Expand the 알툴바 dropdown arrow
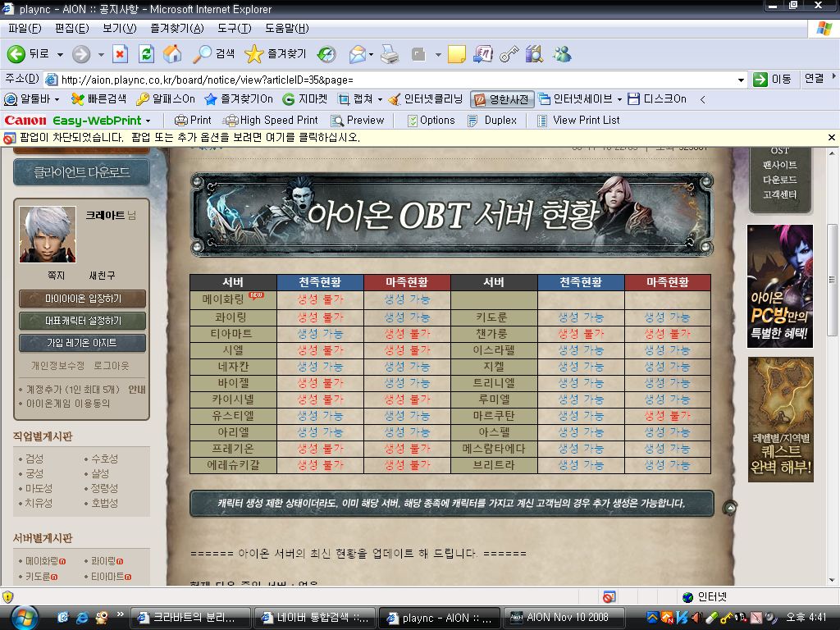Viewport: 840px width, 630px height. [57, 99]
